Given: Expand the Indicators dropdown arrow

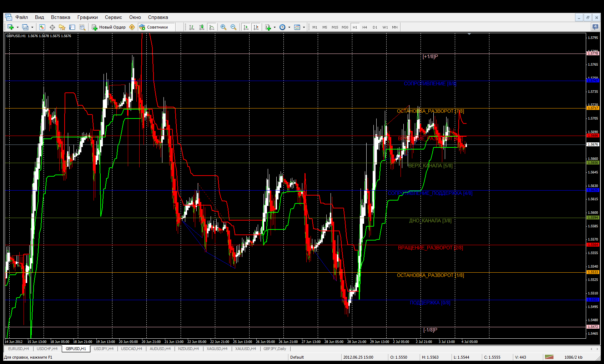Looking at the screenshot, I should pyautogui.click(x=275, y=27).
